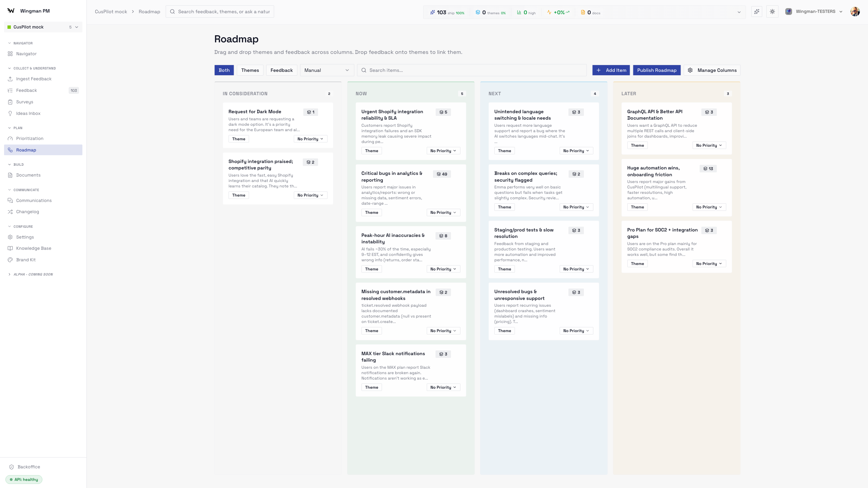Click the Add Item button
Image resolution: width=868 pixels, height=488 pixels.
coord(611,70)
